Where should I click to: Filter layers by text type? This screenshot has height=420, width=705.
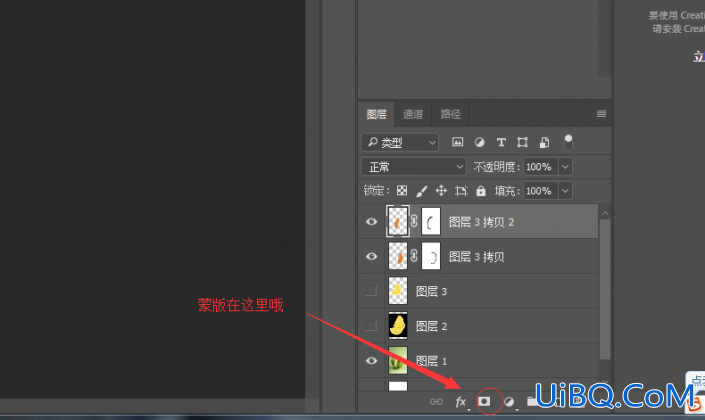(501, 143)
